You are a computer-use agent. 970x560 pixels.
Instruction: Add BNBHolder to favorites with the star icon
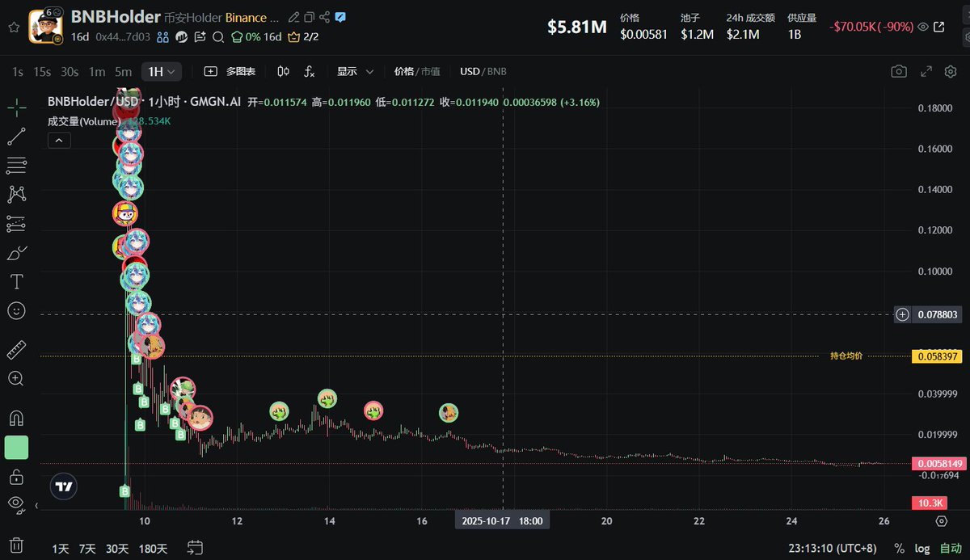(13, 27)
